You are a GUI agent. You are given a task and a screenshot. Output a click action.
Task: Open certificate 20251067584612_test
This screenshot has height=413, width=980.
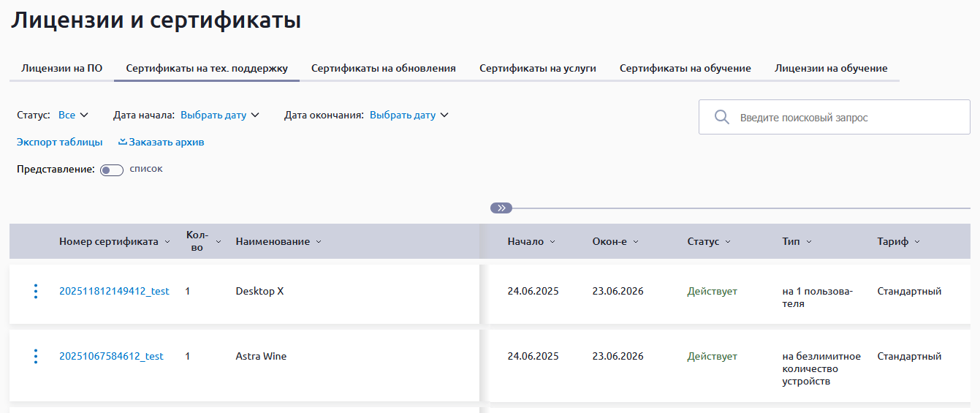[x=111, y=357]
